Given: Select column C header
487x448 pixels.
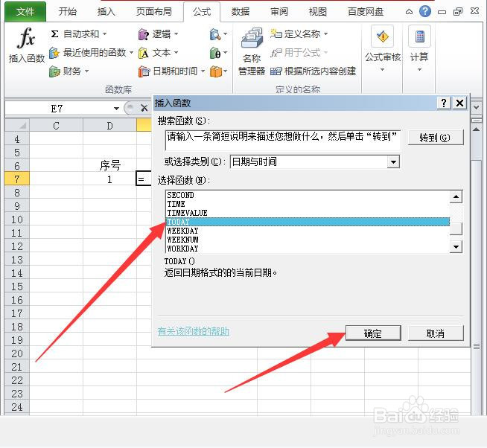Looking at the screenshot, I should tap(56, 126).
